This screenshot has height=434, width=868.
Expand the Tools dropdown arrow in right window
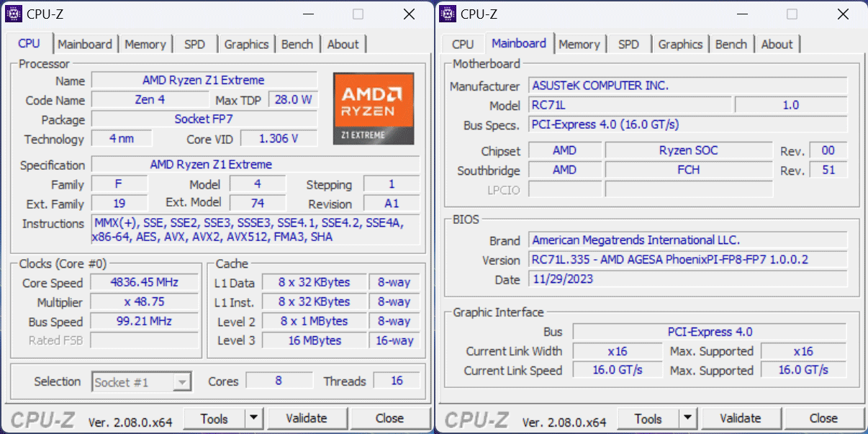[x=688, y=418]
